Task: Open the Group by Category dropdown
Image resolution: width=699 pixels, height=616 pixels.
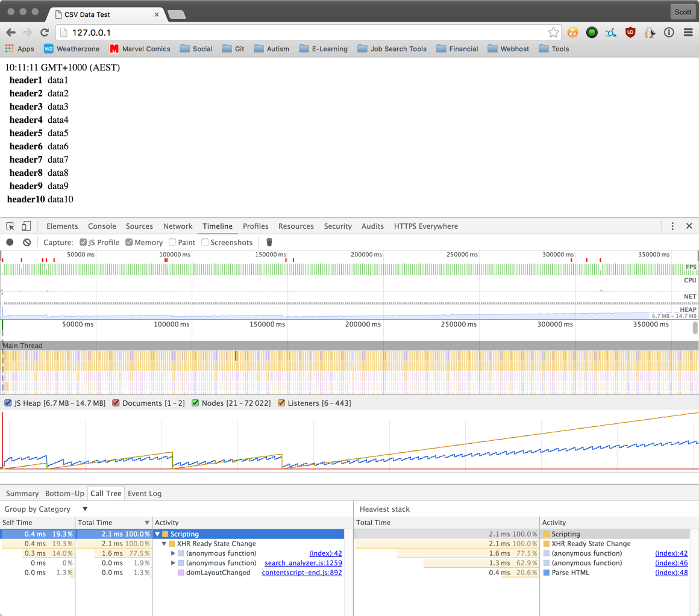Action: point(46,509)
